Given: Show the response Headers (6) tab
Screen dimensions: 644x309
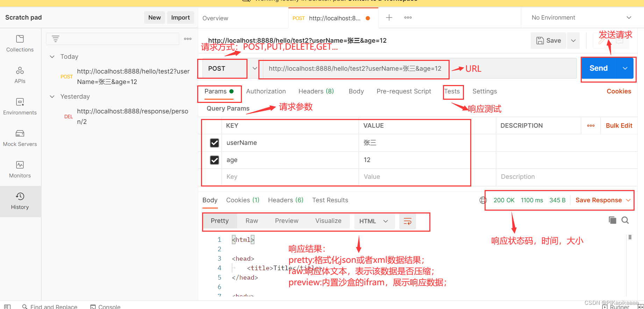Looking at the screenshot, I should point(286,200).
